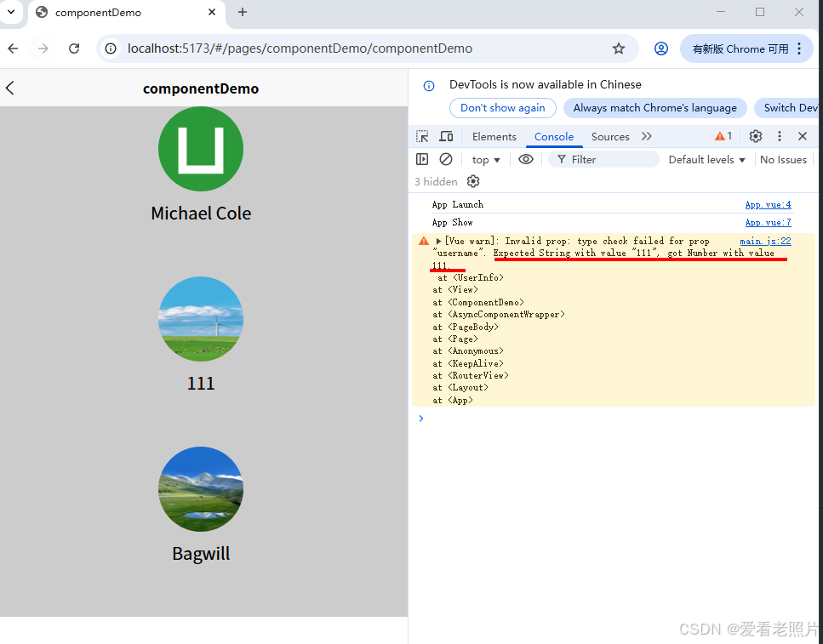The width and height of the screenshot is (823, 644).
Task: Click the Bagwill name
Action: tap(201, 554)
